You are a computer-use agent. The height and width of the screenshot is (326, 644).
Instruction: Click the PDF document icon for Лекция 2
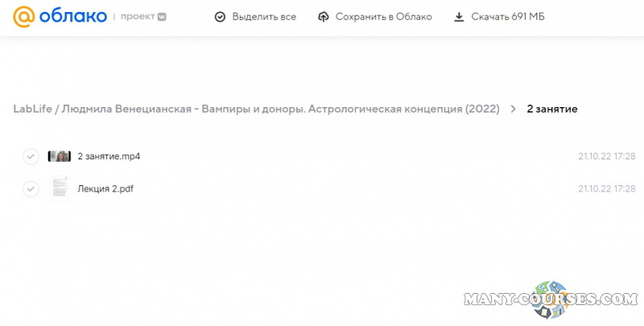(60, 188)
